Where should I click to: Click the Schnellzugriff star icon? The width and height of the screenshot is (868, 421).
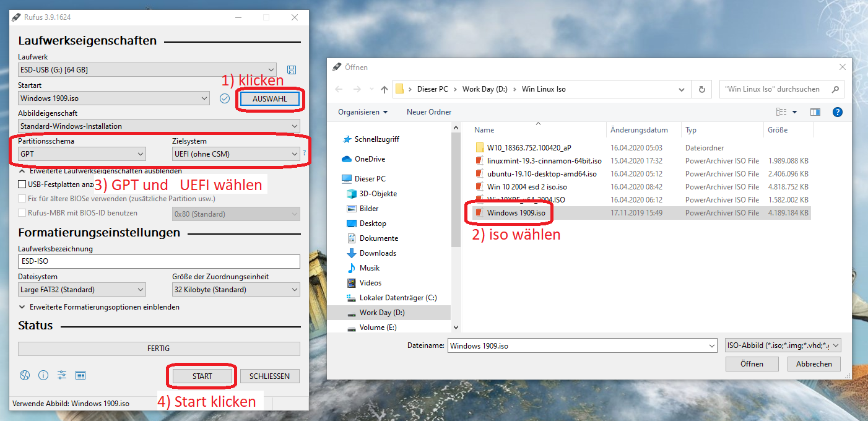tap(347, 139)
